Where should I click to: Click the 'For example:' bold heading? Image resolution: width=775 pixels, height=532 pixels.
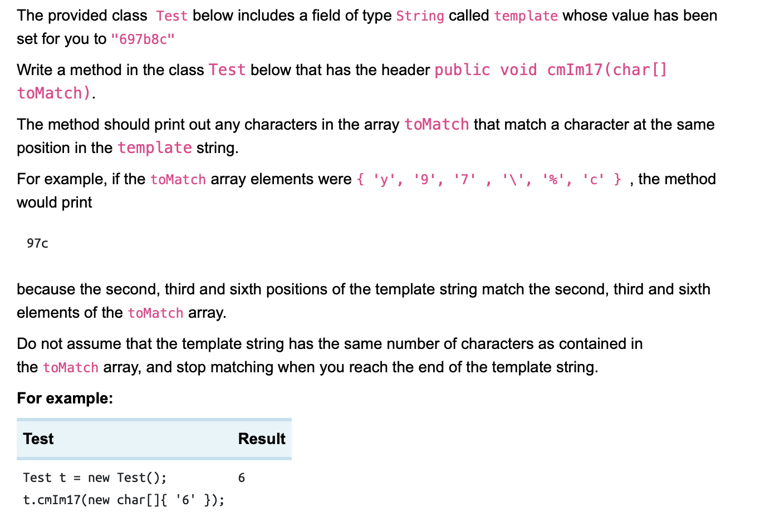pyautogui.click(x=65, y=398)
